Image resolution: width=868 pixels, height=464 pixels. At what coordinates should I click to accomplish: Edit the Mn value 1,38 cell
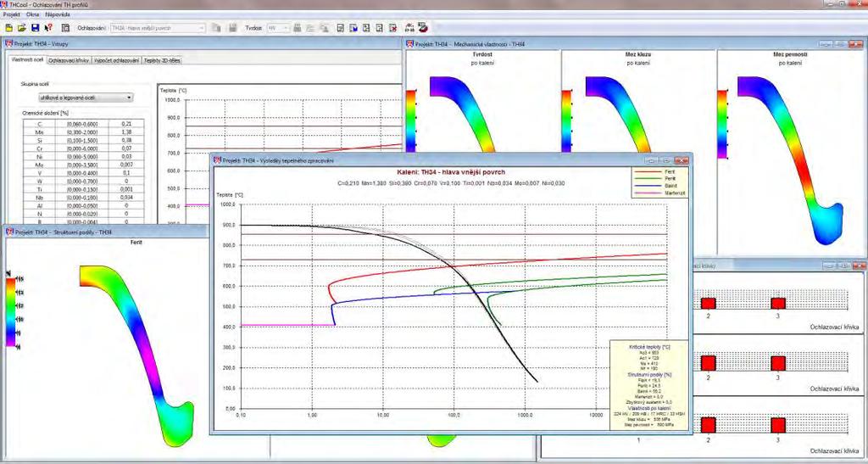pos(126,133)
